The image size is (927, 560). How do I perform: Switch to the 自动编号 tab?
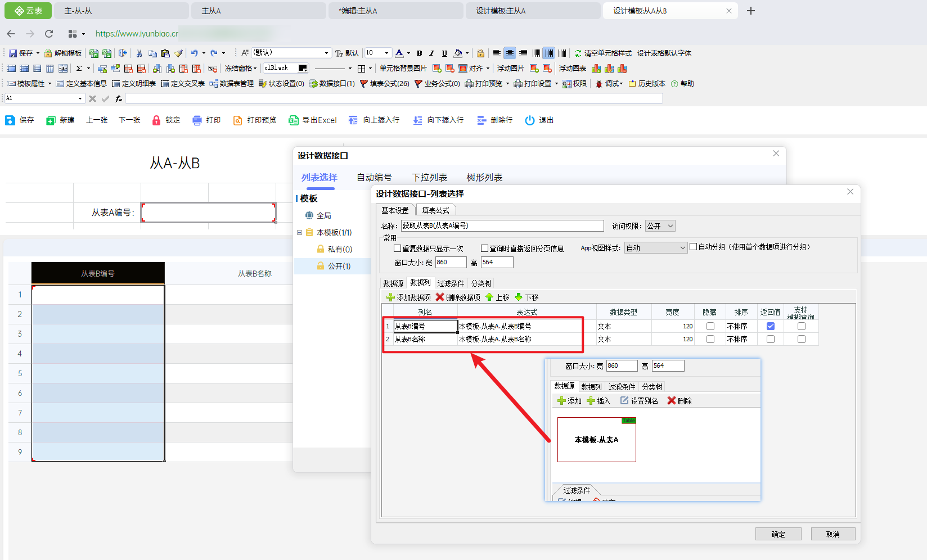point(374,178)
